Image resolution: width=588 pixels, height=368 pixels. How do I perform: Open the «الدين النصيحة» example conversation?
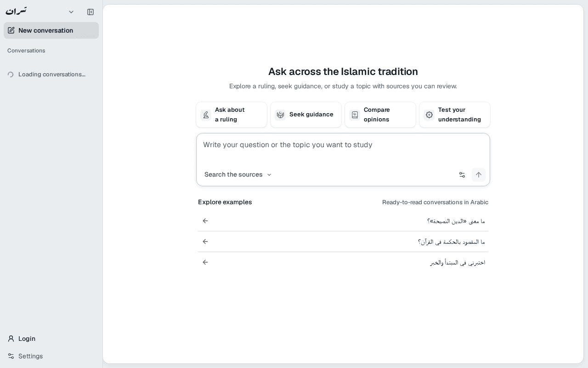point(343,221)
